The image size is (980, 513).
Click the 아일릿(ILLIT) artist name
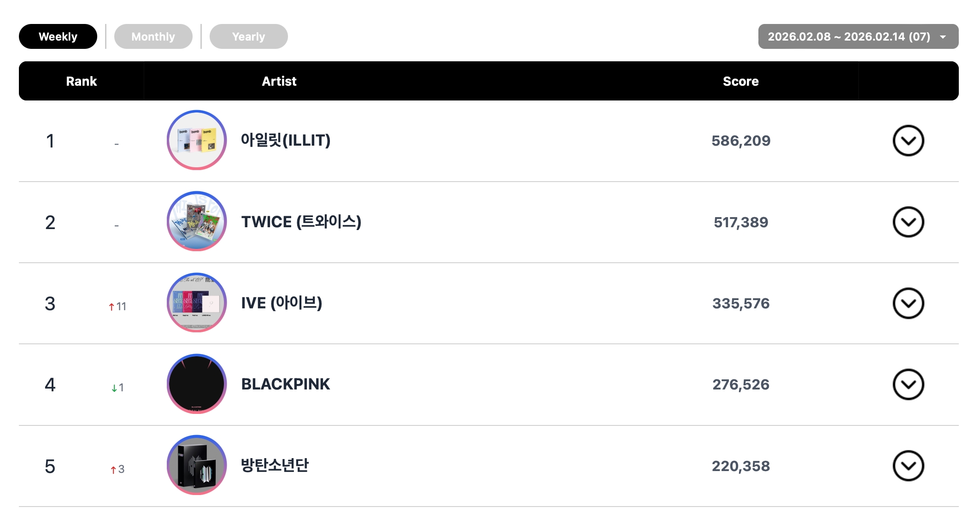[x=286, y=140]
